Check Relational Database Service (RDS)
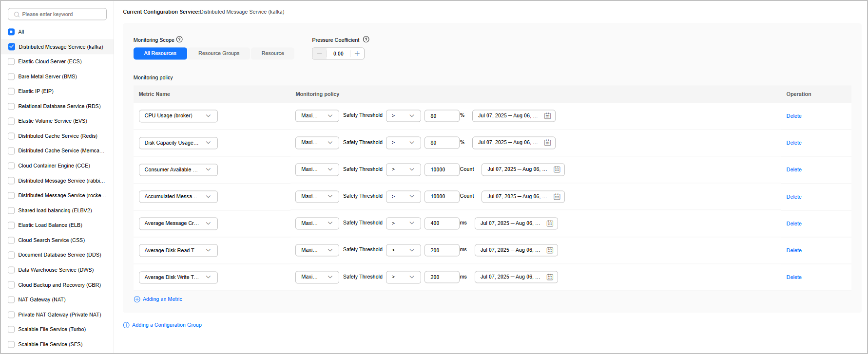Screen dimensions: 868x354 click(x=11, y=106)
